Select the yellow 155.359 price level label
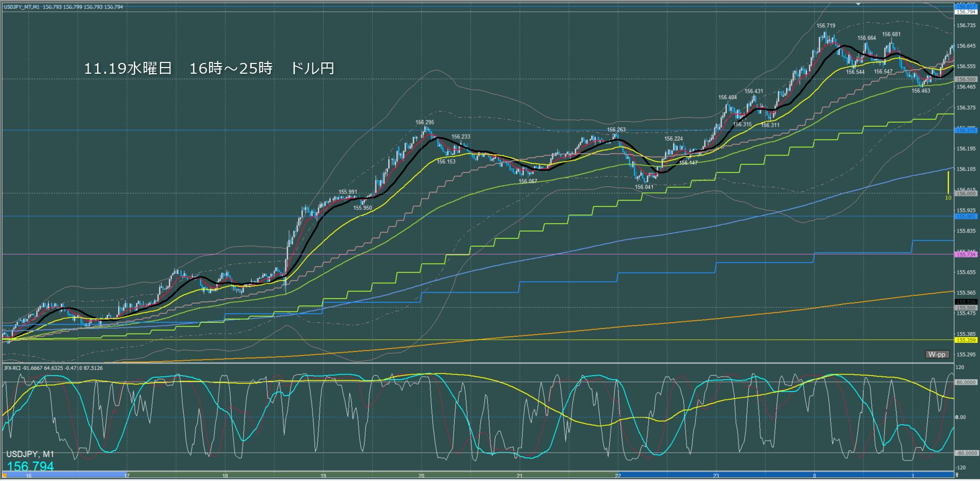The width and height of the screenshot is (980, 481). [x=966, y=340]
